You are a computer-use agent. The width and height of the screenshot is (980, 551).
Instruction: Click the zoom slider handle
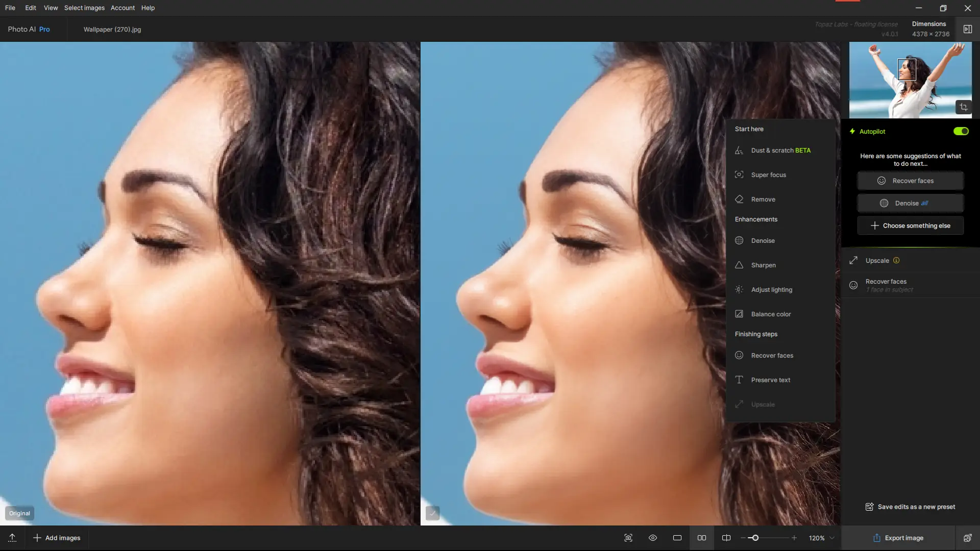[x=755, y=538]
